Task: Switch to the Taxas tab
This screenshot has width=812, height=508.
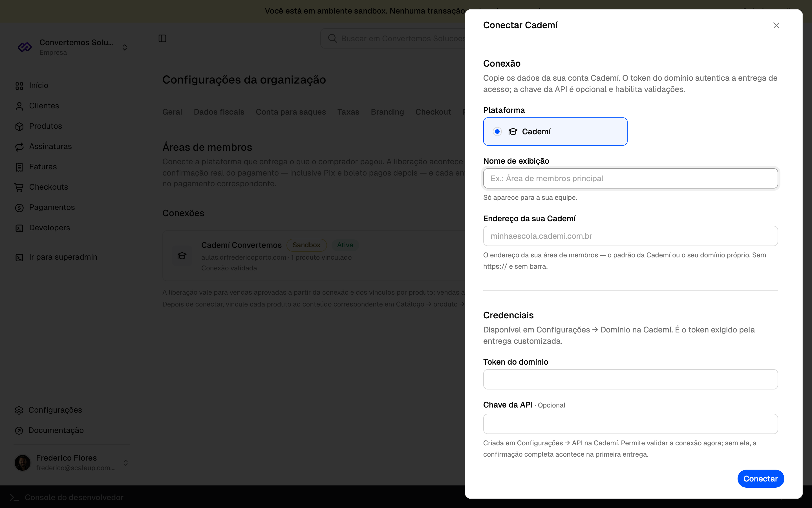Action: (x=348, y=112)
